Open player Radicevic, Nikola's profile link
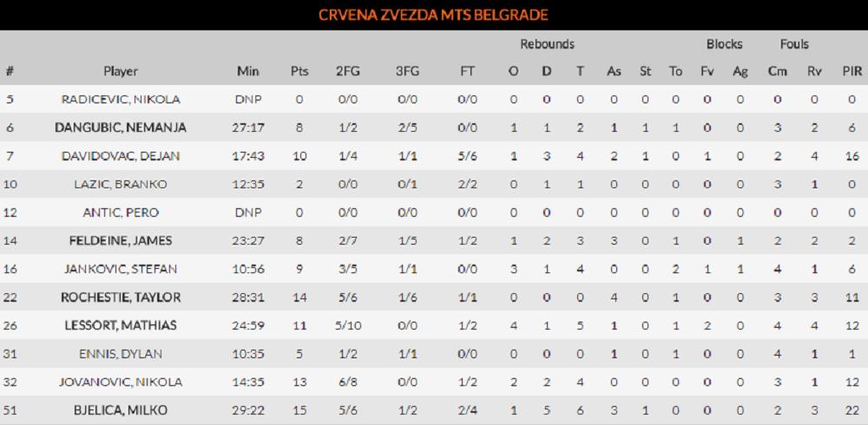 tap(121, 99)
